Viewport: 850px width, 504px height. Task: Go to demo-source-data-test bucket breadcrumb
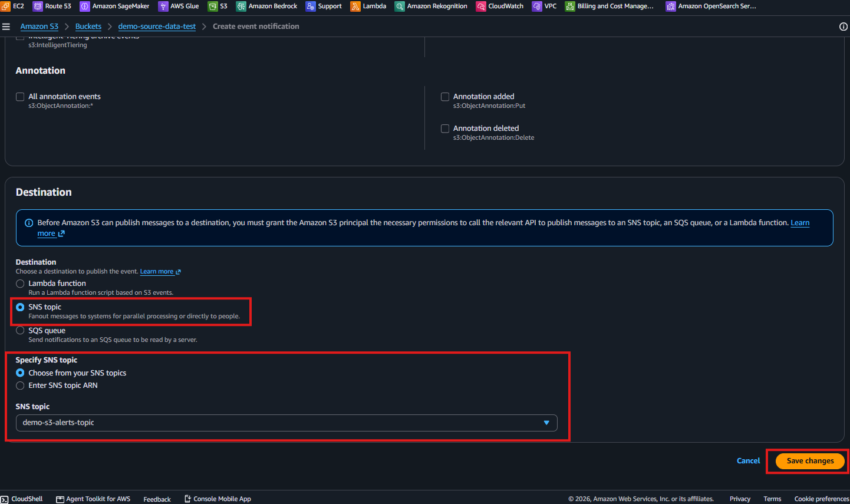pyautogui.click(x=157, y=27)
